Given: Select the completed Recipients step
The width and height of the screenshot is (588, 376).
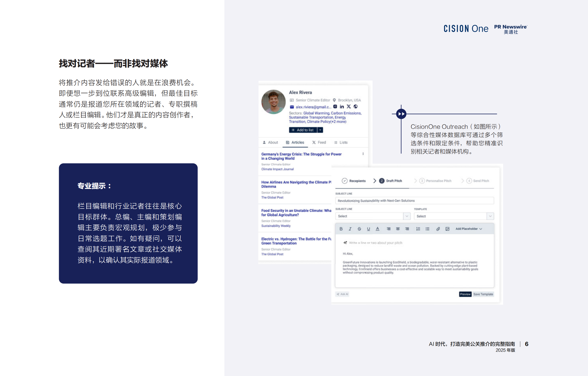Looking at the screenshot, I should pyautogui.click(x=354, y=181).
